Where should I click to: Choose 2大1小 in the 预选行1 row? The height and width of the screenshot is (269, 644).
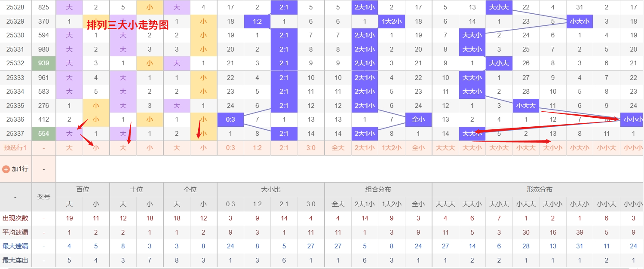(x=365, y=148)
